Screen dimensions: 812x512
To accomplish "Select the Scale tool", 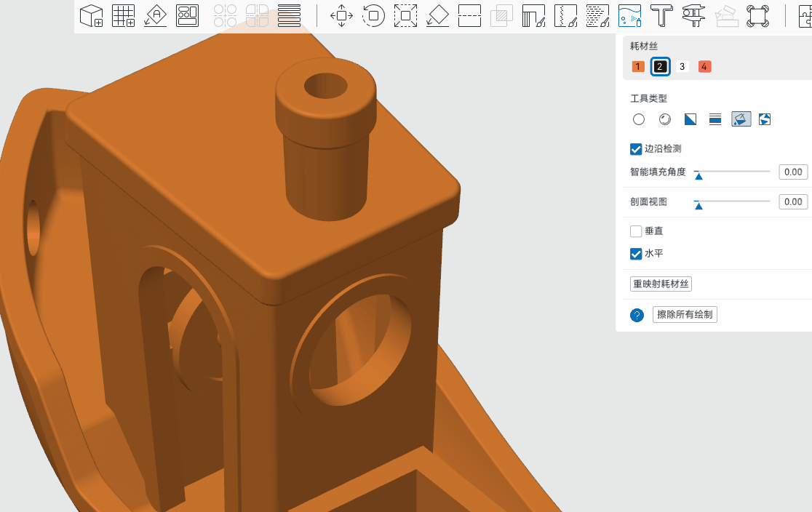I will point(405,15).
